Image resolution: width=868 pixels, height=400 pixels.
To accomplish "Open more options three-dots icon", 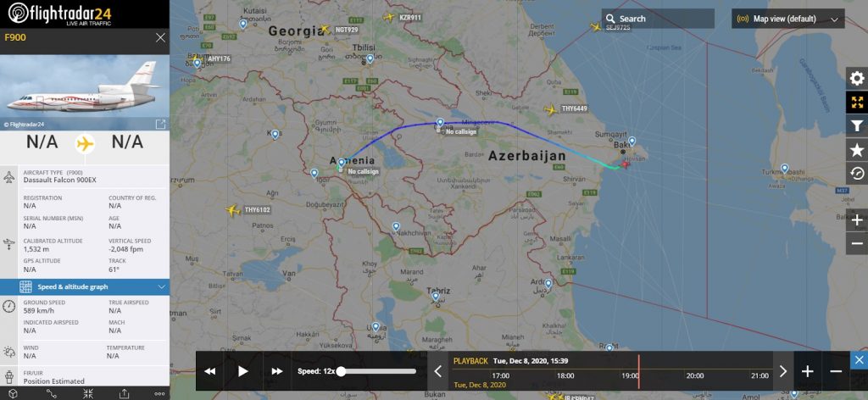I will point(159,393).
